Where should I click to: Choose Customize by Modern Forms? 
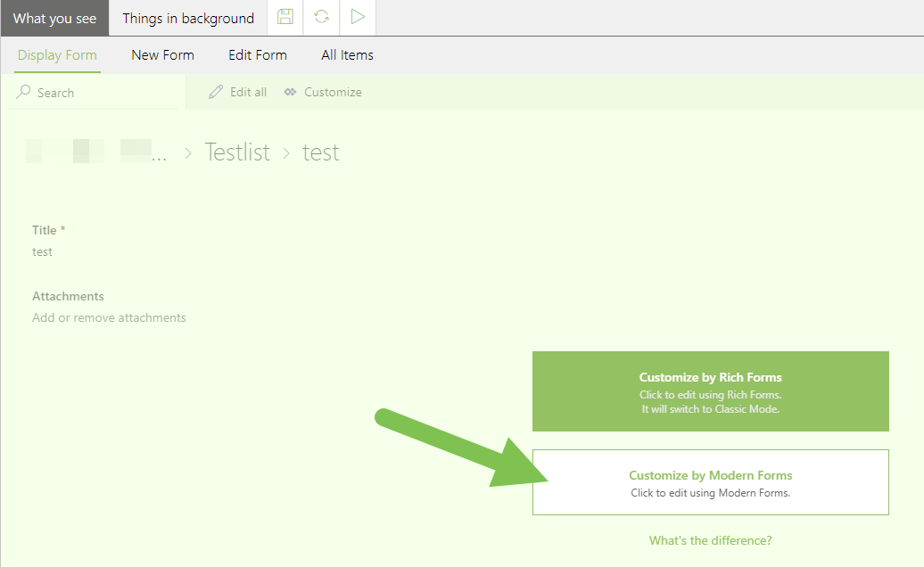pos(710,482)
